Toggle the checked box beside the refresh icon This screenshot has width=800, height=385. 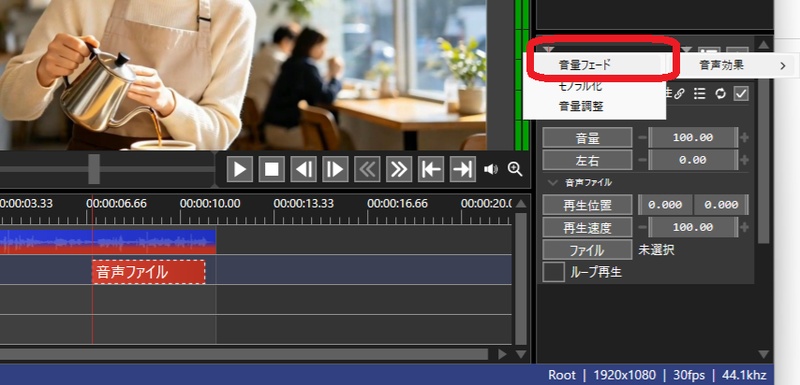[741, 94]
